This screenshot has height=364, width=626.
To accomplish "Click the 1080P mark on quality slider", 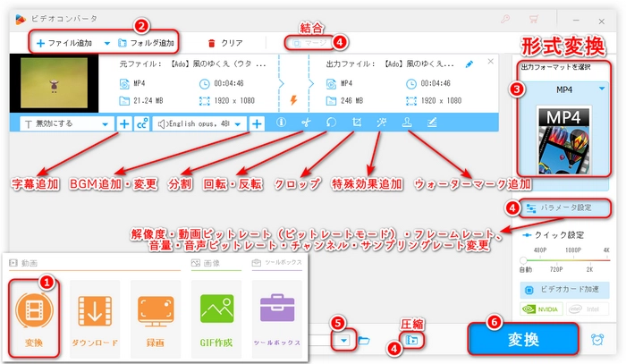I will (573, 250).
